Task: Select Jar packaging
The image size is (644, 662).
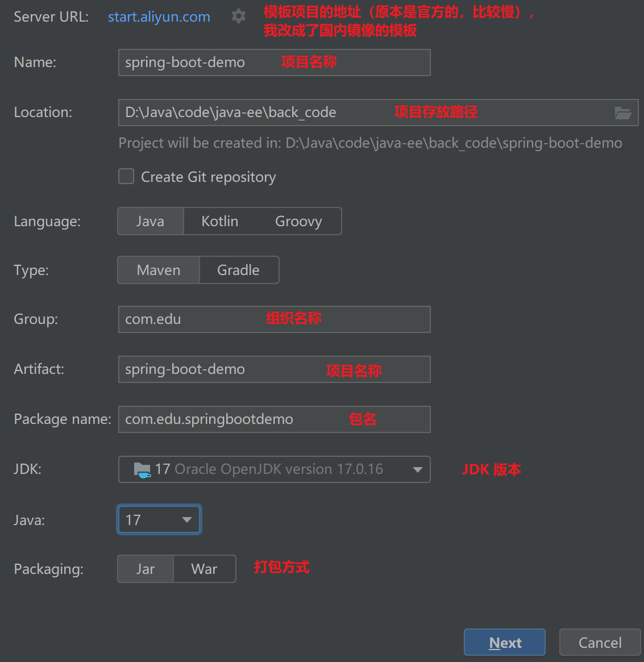Action: (x=146, y=569)
